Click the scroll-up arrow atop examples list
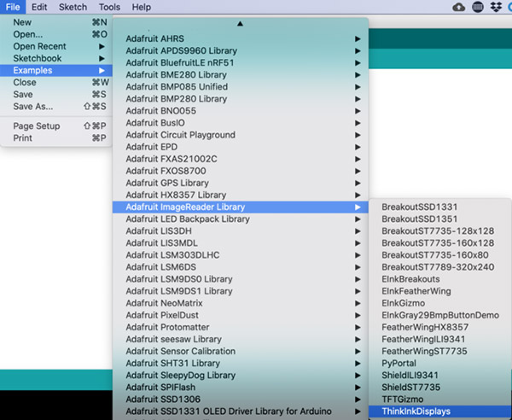The height and width of the screenshot is (420, 512). click(240, 24)
